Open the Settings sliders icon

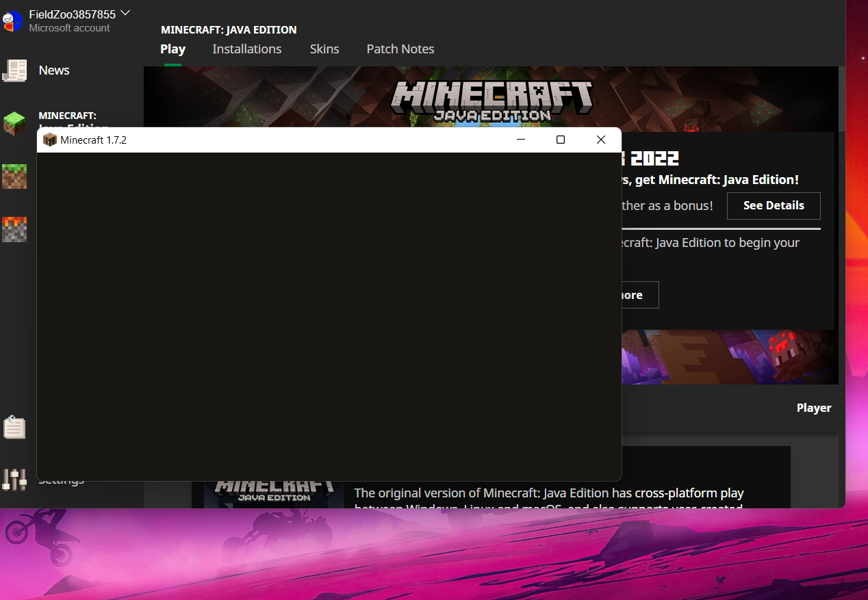[14, 480]
